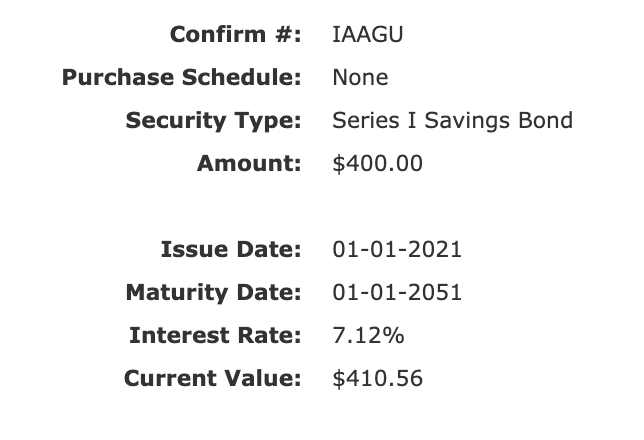This screenshot has width=644, height=440.
Task: Select the confirmation code IAAGU
Action: point(367,35)
